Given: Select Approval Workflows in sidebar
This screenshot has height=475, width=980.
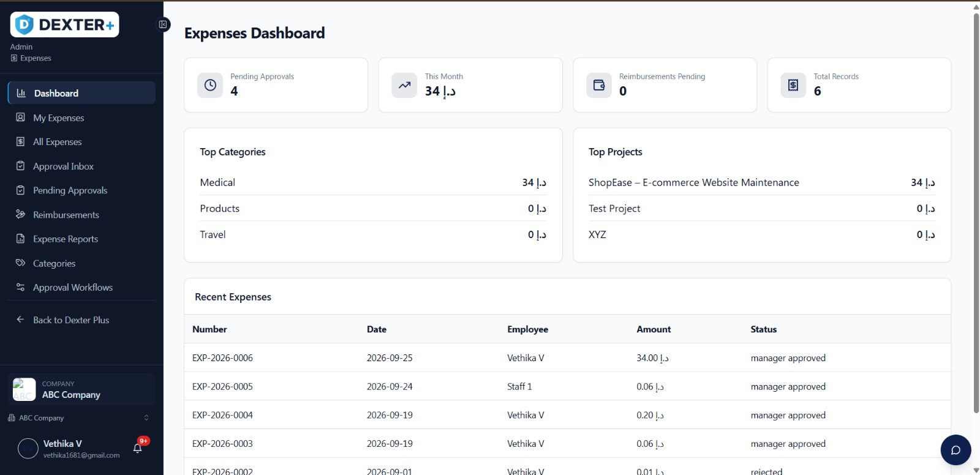Looking at the screenshot, I should (x=81, y=287).
